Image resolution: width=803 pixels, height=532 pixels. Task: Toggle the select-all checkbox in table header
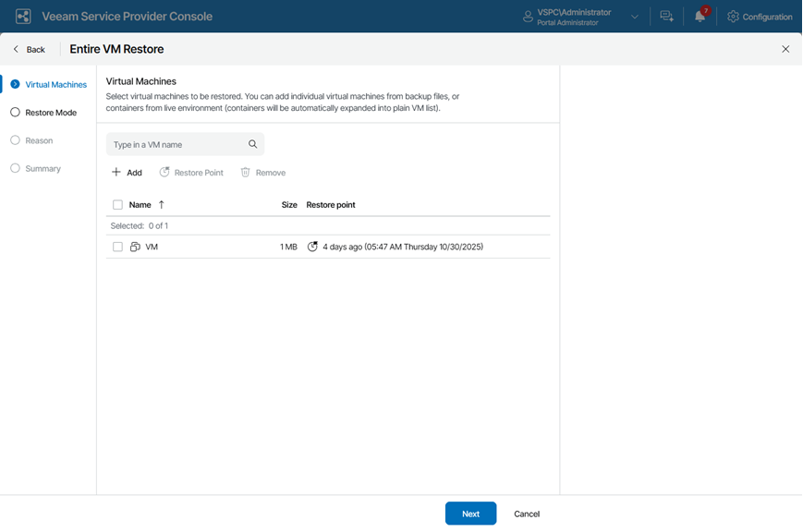[x=117, y=205]
